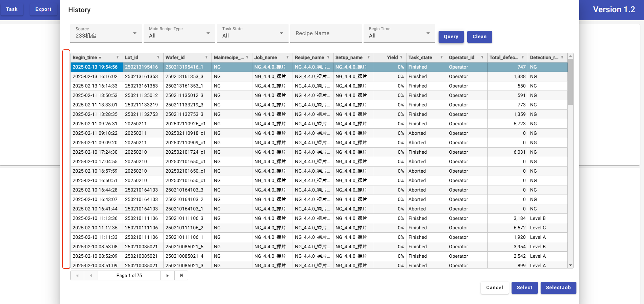Click the Cancel button

tap(495, 288)
